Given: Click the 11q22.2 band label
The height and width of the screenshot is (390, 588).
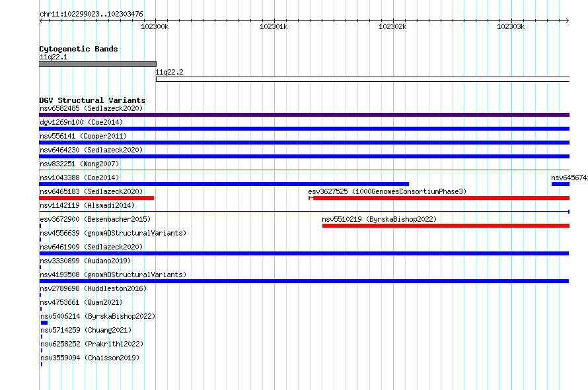Looking at the screenshot, I should (x=170, y=73).
